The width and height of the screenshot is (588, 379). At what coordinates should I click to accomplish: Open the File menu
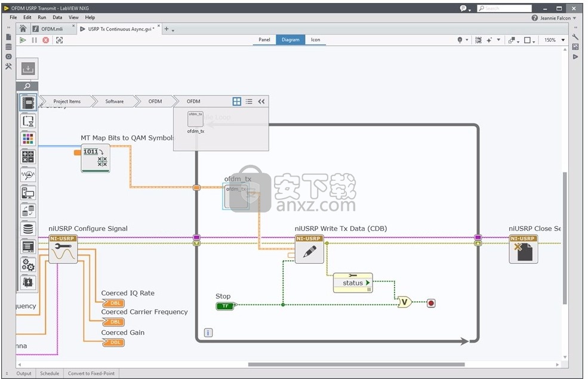tap(13, 17)
